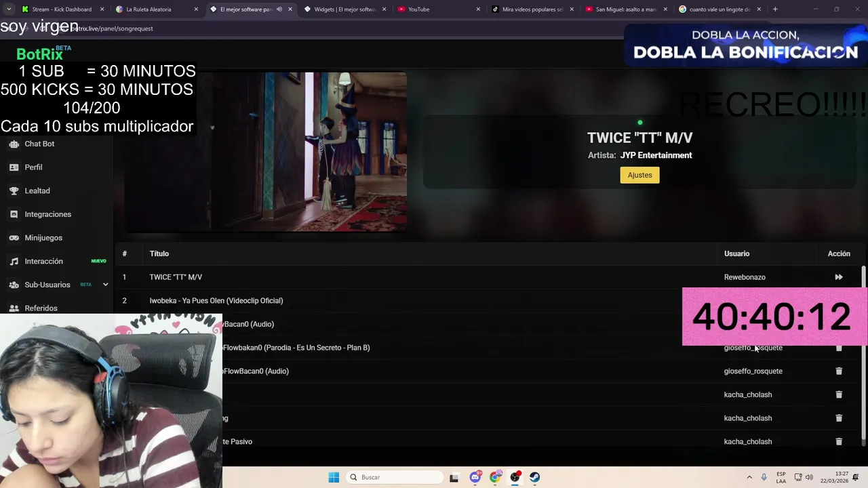
Task: Click the Acción column header
Action: click(x=839, y=253)
